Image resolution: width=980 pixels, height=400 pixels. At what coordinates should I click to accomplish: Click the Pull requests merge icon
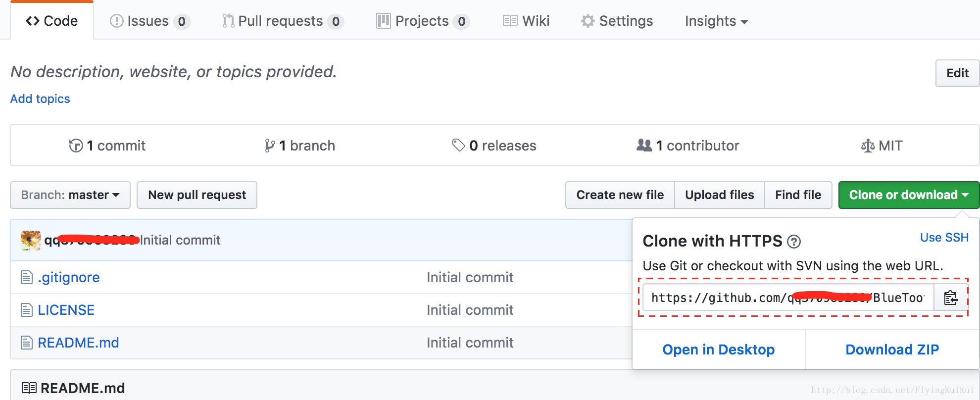[x=228, y=21]
